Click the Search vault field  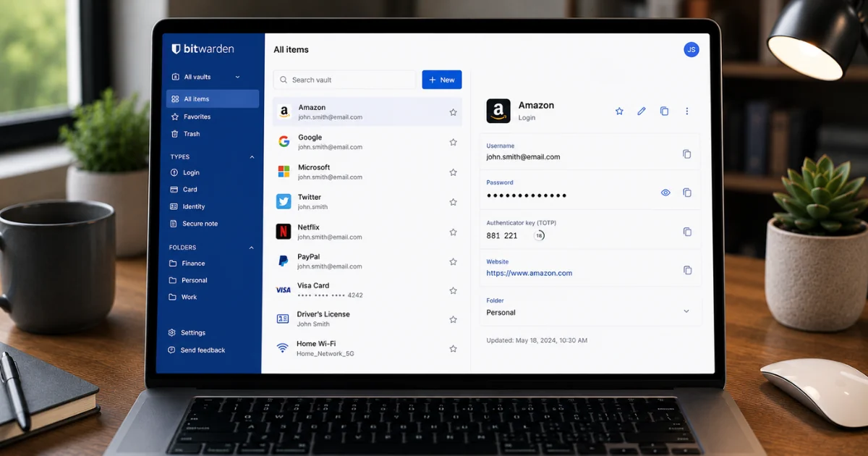pos(345,80)
